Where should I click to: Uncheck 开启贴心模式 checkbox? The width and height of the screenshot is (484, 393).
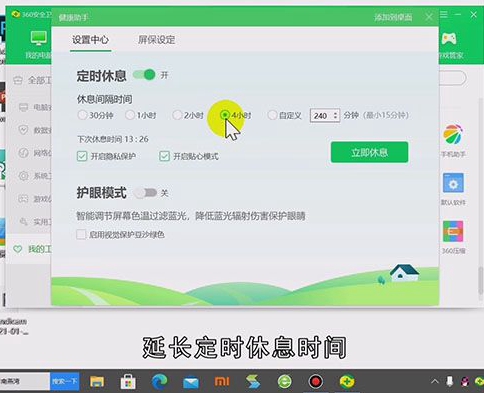[164, 156]
